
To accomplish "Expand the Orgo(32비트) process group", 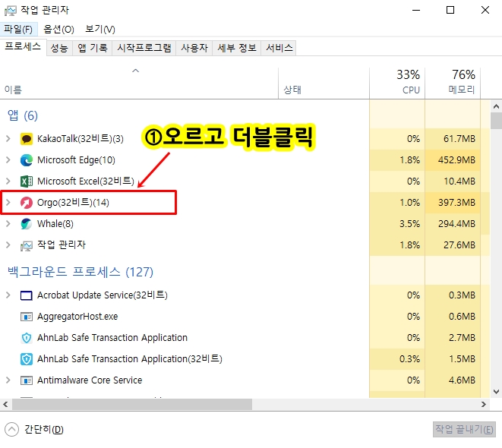I will pyautogui.click(x=8, y=202).
